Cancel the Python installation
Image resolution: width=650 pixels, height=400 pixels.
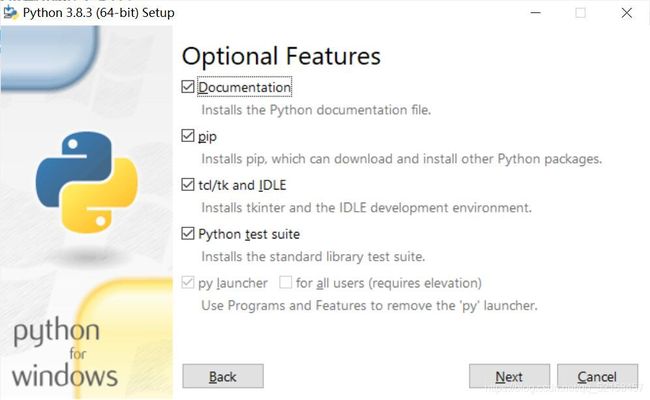597,376
